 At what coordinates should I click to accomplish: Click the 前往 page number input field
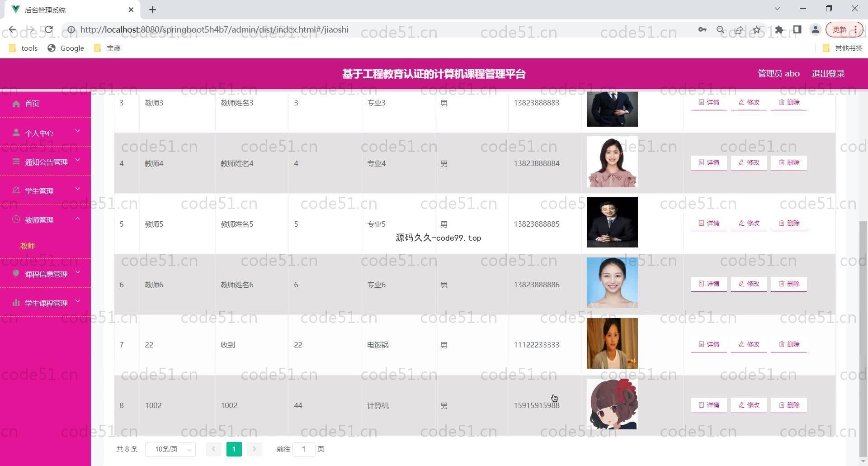pos(304,449)
